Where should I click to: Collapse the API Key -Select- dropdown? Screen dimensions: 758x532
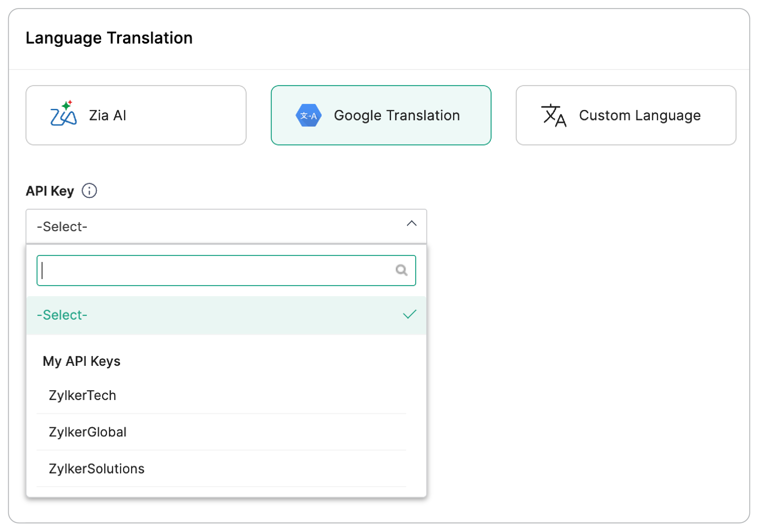(x=226, y=226)
